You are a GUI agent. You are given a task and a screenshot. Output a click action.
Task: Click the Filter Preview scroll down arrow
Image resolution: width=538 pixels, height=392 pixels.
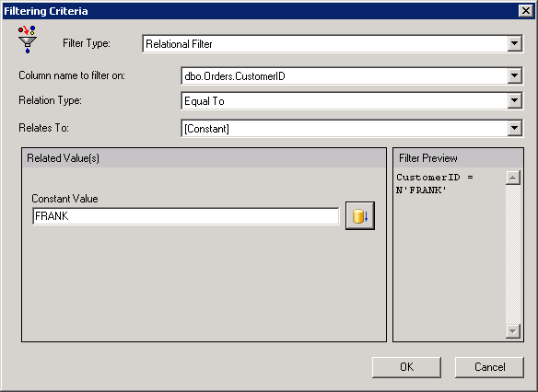pyautogui.click(x=512, y=331)
